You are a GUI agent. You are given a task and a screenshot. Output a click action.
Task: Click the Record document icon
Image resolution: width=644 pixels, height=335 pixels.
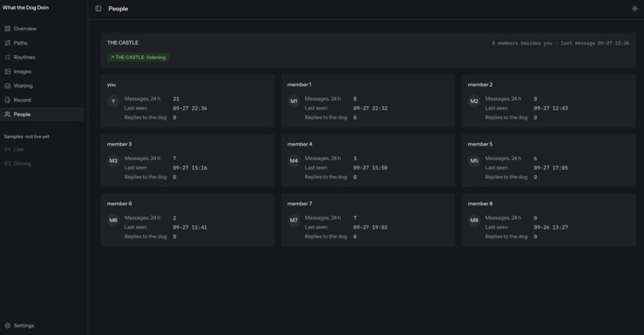click(x=7, y=100)
